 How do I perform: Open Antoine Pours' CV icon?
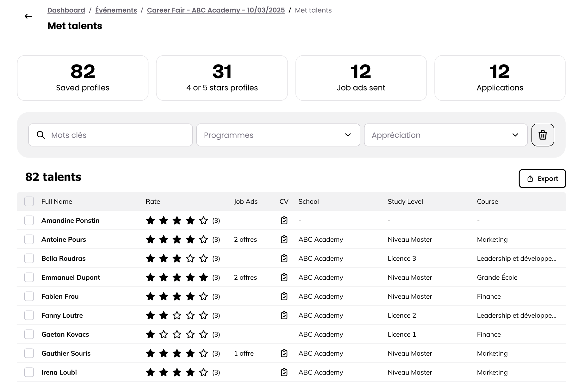point(284,240)
